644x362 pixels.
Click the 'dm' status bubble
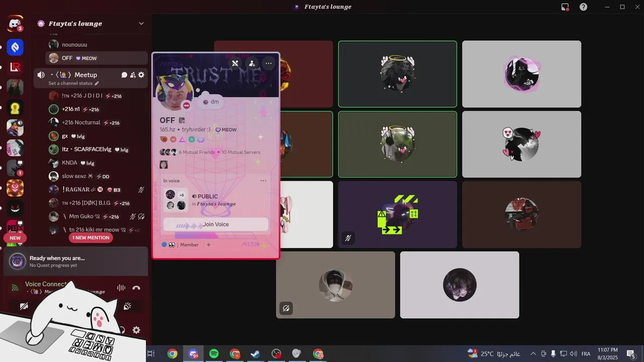click(211, 102)
